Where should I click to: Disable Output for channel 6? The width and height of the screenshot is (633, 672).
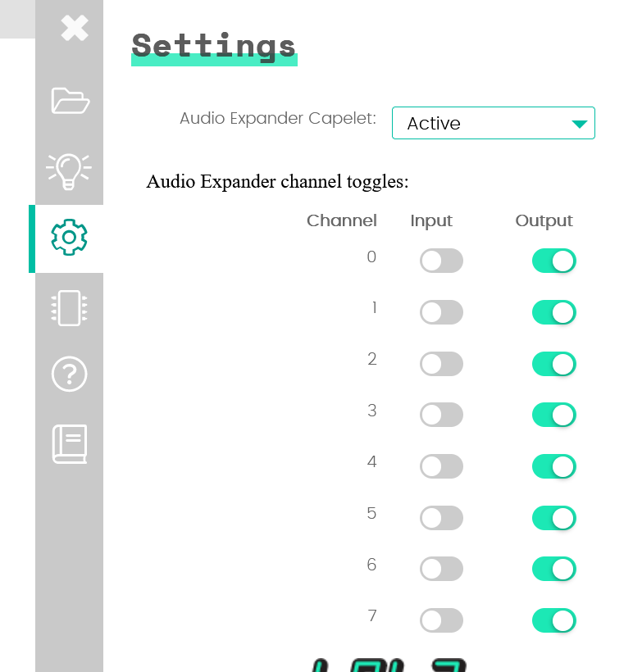point(554,569)
